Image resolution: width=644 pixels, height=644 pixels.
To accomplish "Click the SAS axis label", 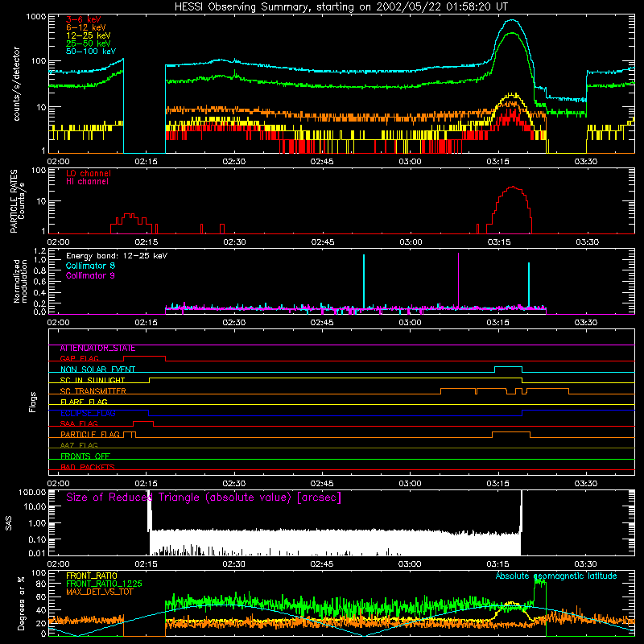I will [x=9, y=523].
